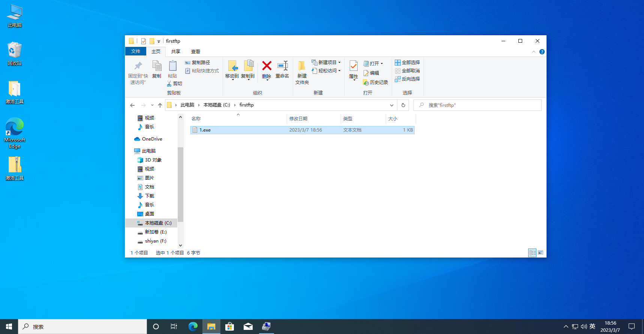Open Microsoft Store from taskbar

pyautogui.click(x=230, y=327)
